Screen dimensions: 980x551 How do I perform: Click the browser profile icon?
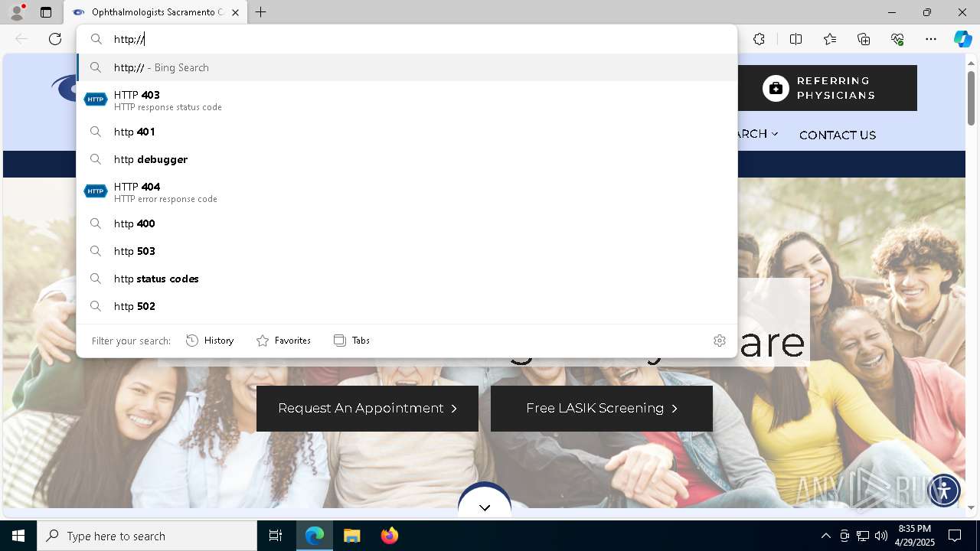point(17,12)
